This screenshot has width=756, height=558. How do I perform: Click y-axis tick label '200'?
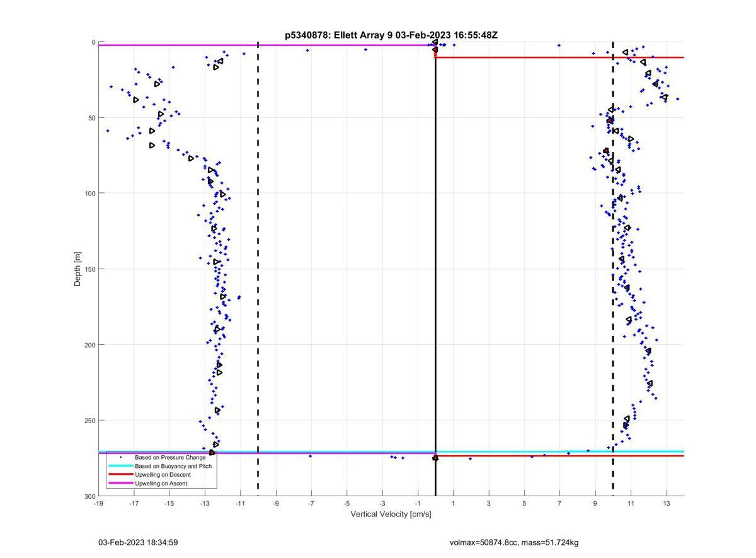point(90,345)
